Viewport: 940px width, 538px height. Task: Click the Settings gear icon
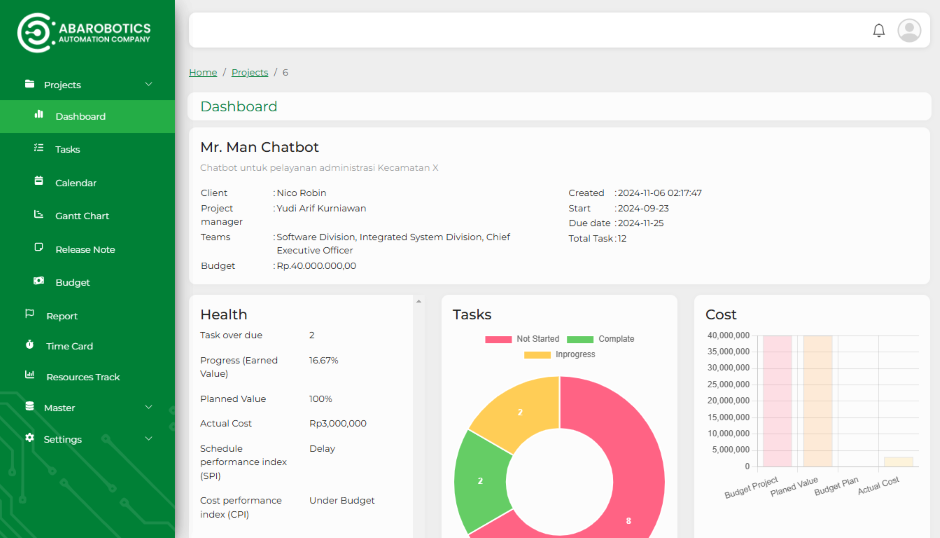pos(29,438)
